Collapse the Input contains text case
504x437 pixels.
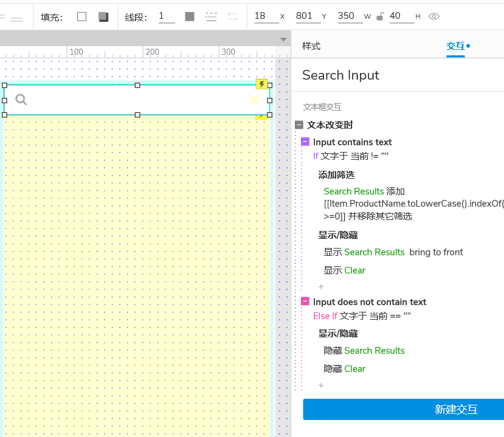tap(305, 142)
